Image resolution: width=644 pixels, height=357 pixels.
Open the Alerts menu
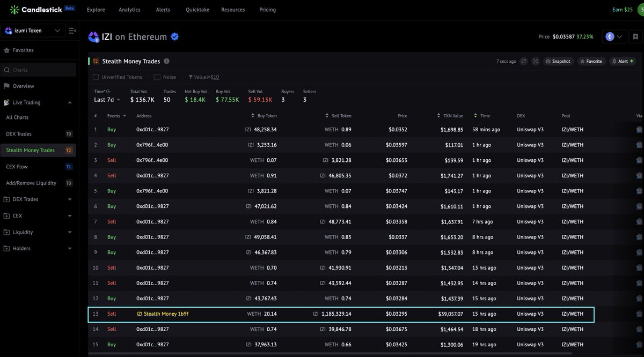(163, 10)
